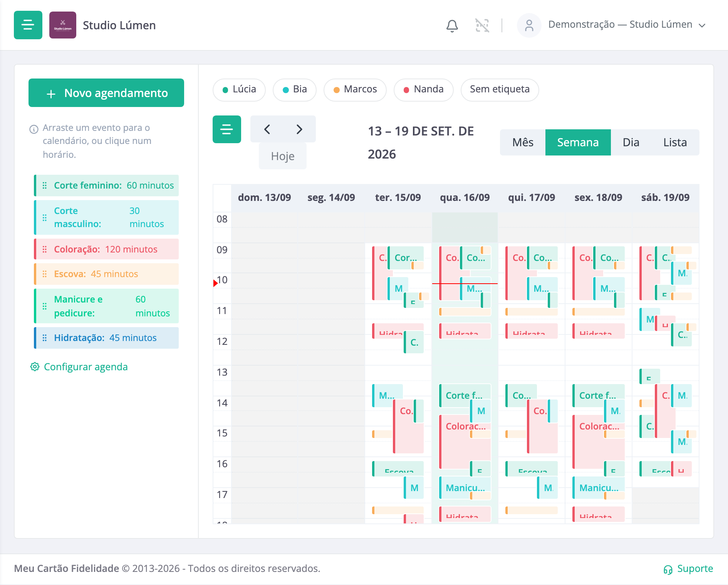Image resolution: width=728 pixels, height=585 pixels.
Task: Click the QR scan disabled icon
Action: [x=482, y=25]
